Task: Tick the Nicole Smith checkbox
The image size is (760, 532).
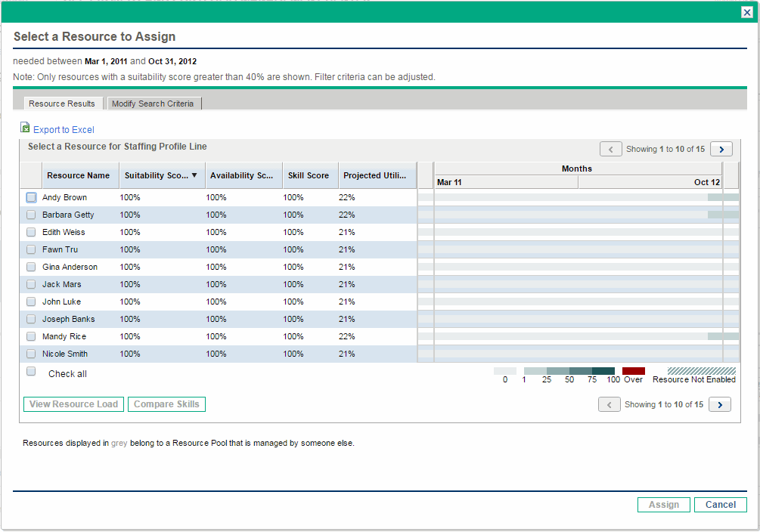Action: pos(31,354)
